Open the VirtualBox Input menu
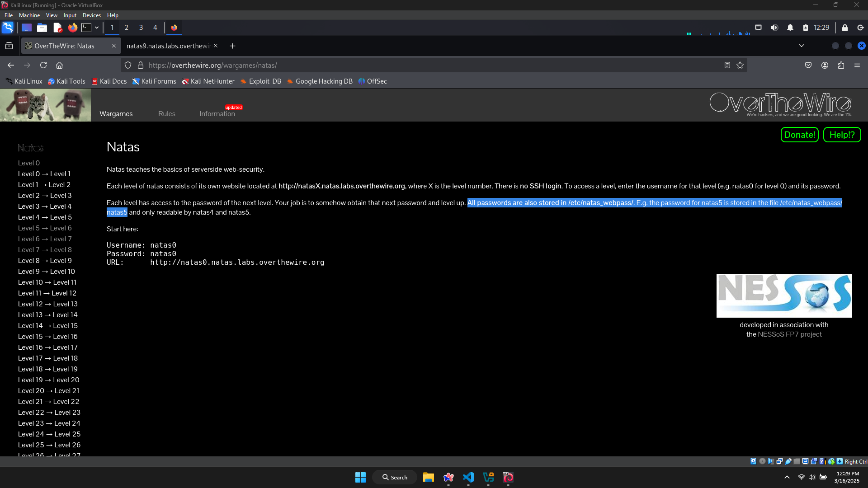868x488 pixels. (x=70, y=15)
